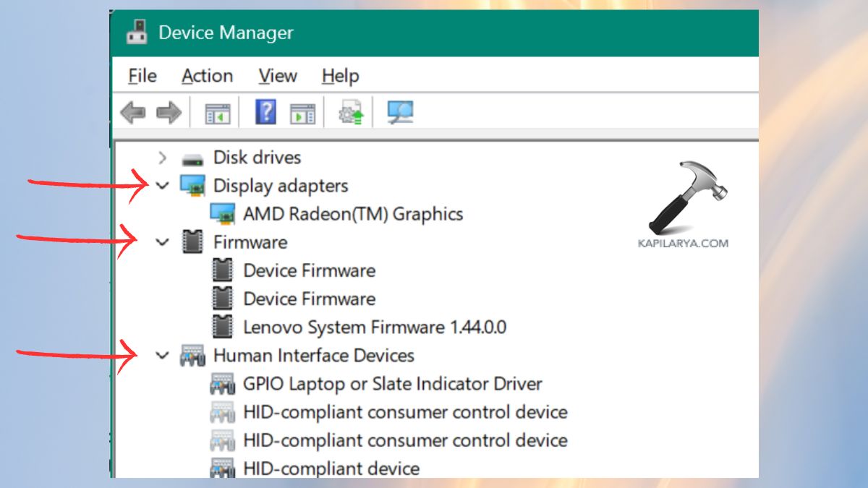This screenshot has width=868, height=488.
Task: Click the Lenovo System Firmware chip icon
Action: [222, 326]
